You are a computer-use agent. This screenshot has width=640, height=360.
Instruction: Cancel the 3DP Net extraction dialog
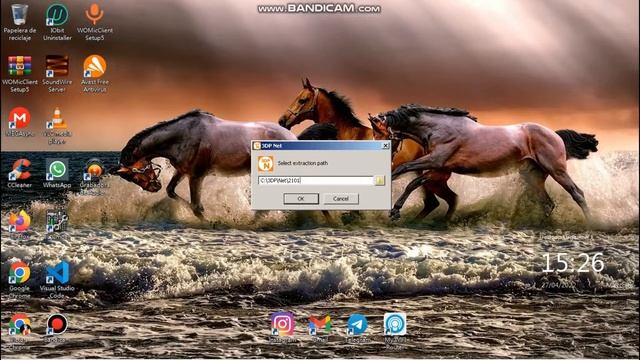341,199
